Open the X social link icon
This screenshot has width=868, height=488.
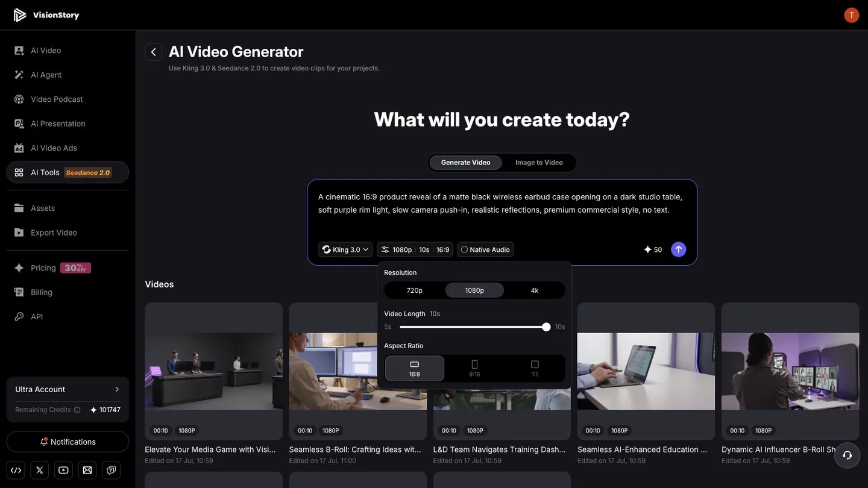(40, 470)
